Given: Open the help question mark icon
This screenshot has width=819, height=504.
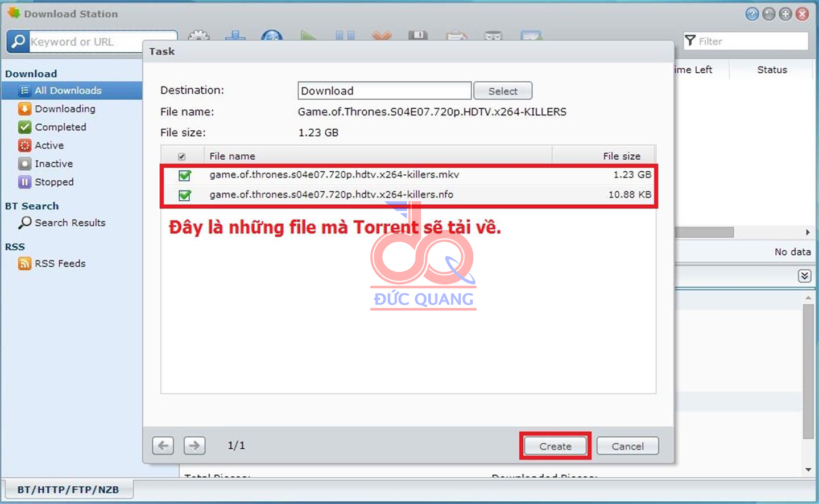Looking at the screenshot, I should click(x=752, y=14).
